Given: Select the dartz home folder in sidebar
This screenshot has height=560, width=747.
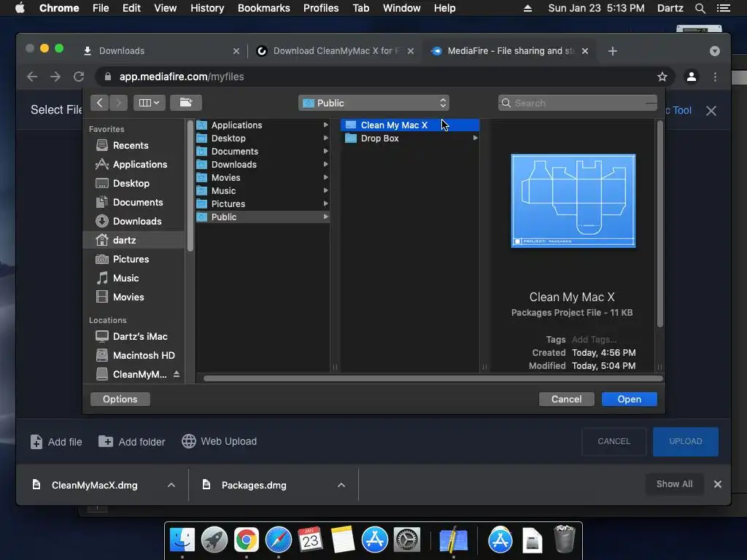Looking at the screenshot, I should pos(134,240).
